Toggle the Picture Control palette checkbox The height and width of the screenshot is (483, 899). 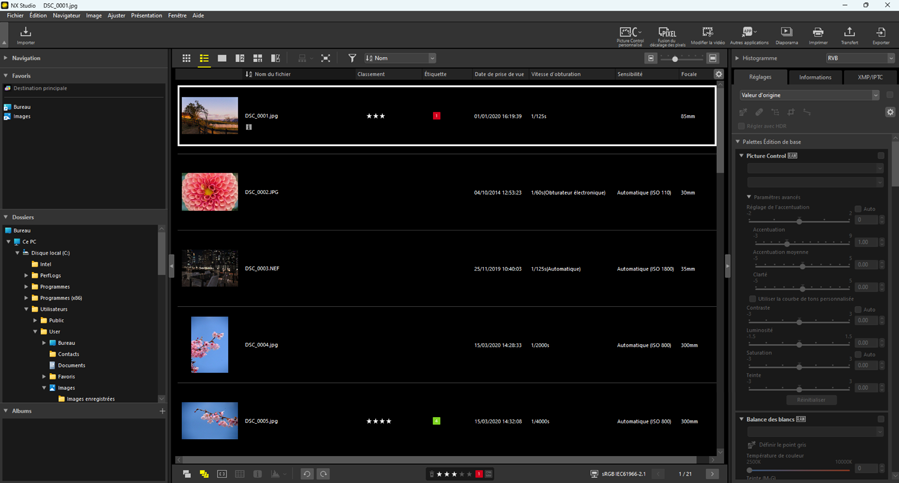[881, 156]
